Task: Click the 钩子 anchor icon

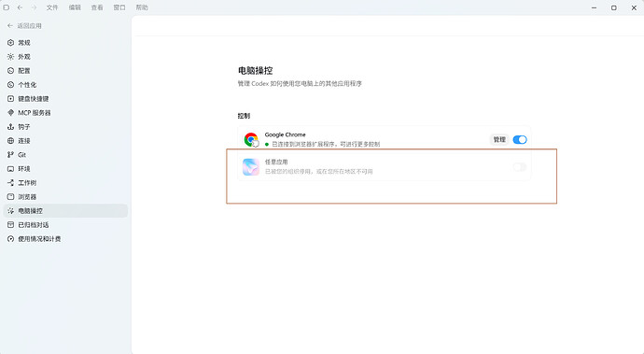Action: [x=10, y=127]
